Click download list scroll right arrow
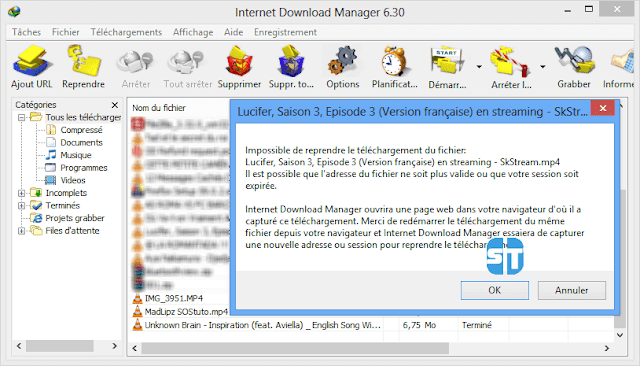The image size is (640, 366). coord(607,348)
